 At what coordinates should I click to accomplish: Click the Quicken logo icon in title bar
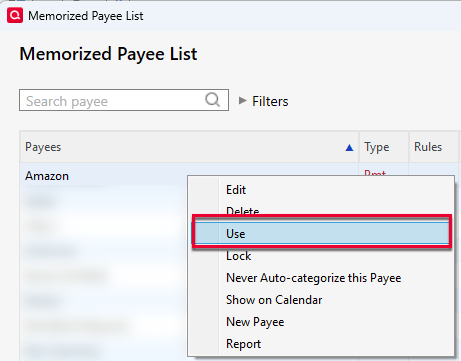(x=15, y=16)
